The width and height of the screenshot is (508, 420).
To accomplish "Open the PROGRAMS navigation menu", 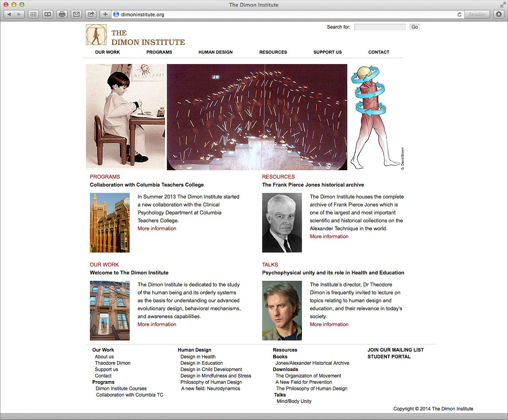I will click(x=159, y=52).
